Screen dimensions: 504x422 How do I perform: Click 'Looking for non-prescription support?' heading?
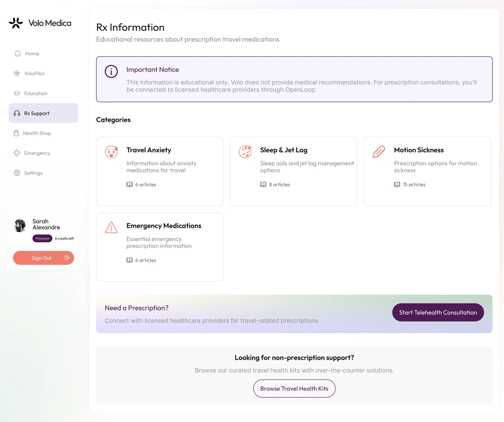(x=294, y=358)
